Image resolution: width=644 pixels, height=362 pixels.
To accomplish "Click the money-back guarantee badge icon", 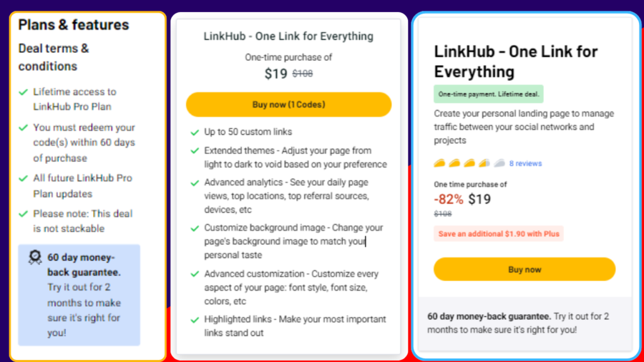I will click(35, 258).
